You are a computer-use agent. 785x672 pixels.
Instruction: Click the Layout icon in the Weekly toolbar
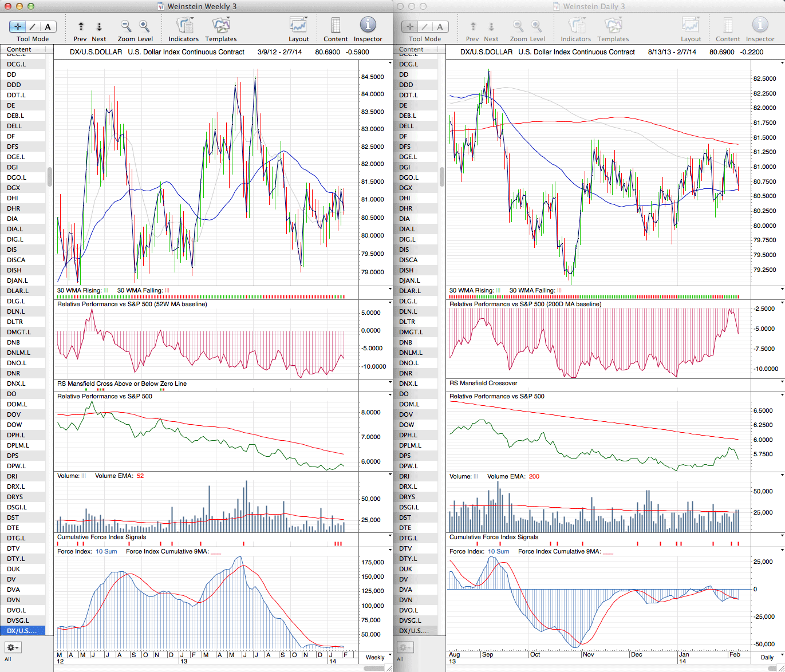pos(298,26)
